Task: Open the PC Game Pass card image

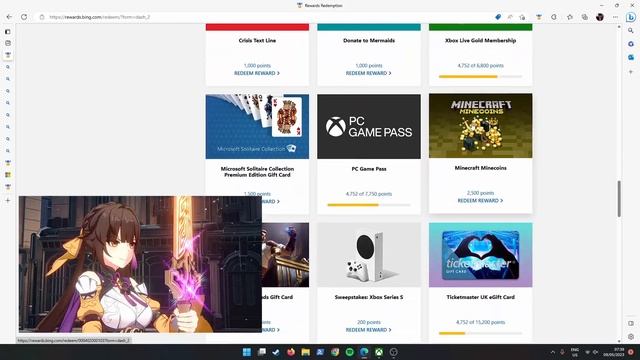Action: (x=369, y=127)
